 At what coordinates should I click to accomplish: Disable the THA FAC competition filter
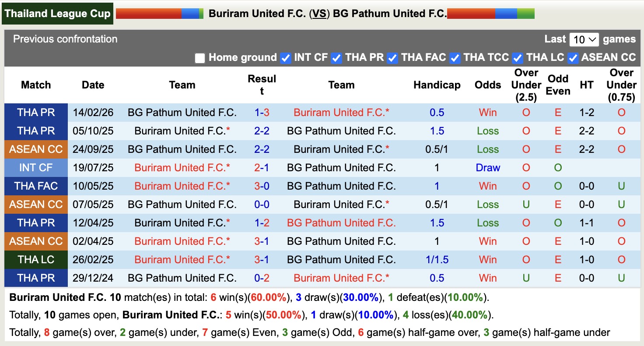pos(392,58)
